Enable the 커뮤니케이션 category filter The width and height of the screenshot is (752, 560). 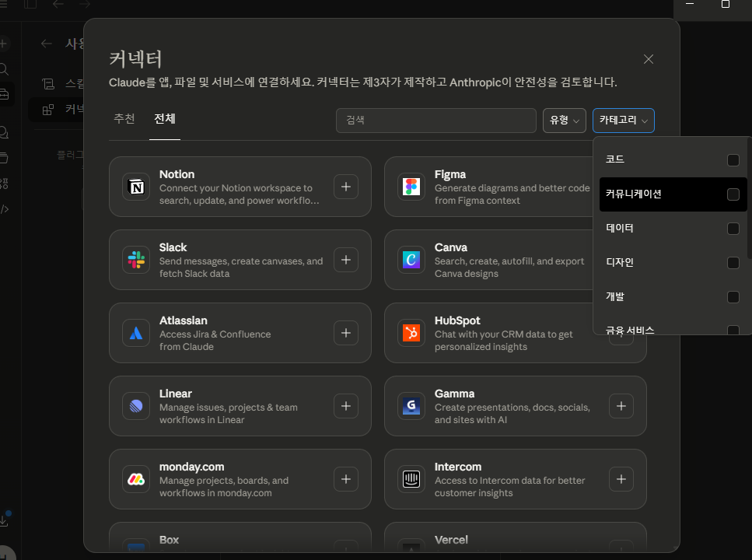[x=733, y=194]
